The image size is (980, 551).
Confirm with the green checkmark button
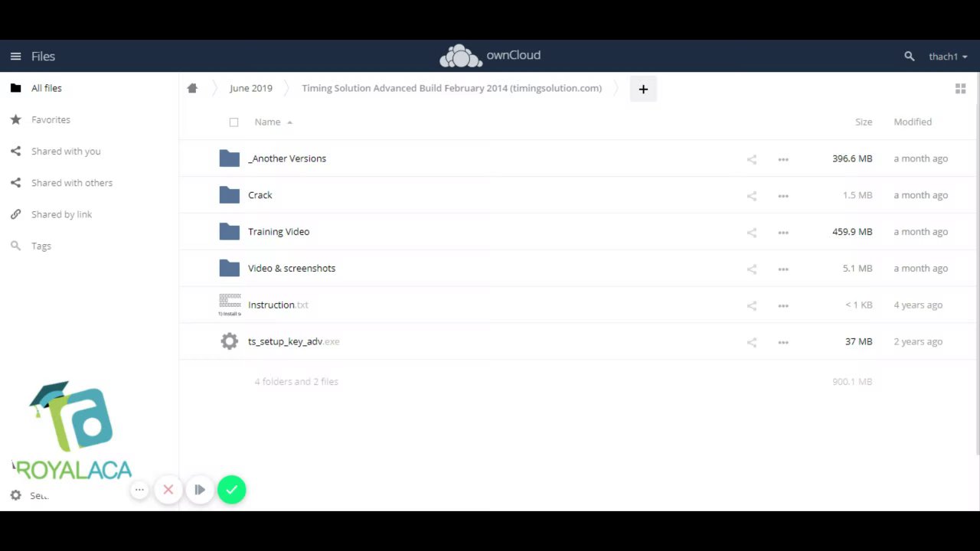(x=231, y=490)
